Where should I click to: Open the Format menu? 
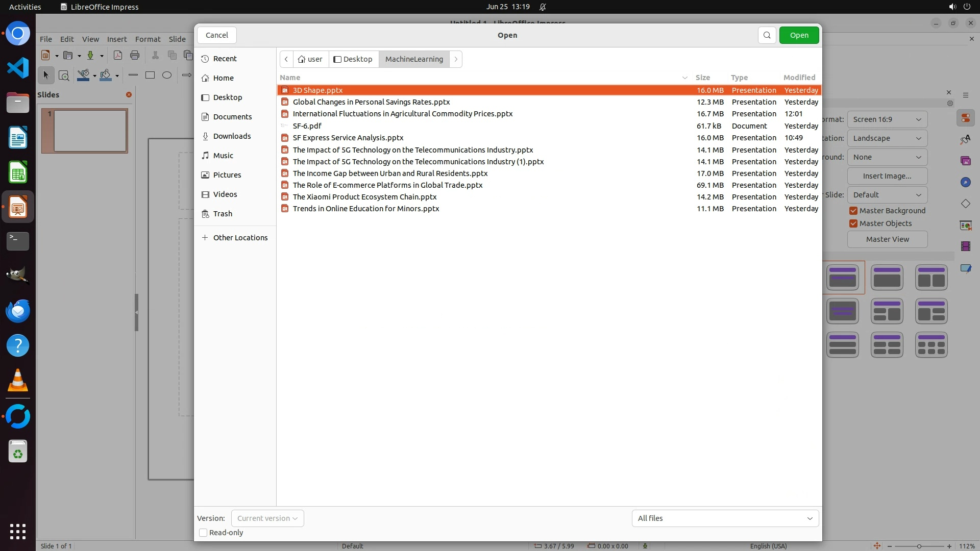tap(148, 39)
